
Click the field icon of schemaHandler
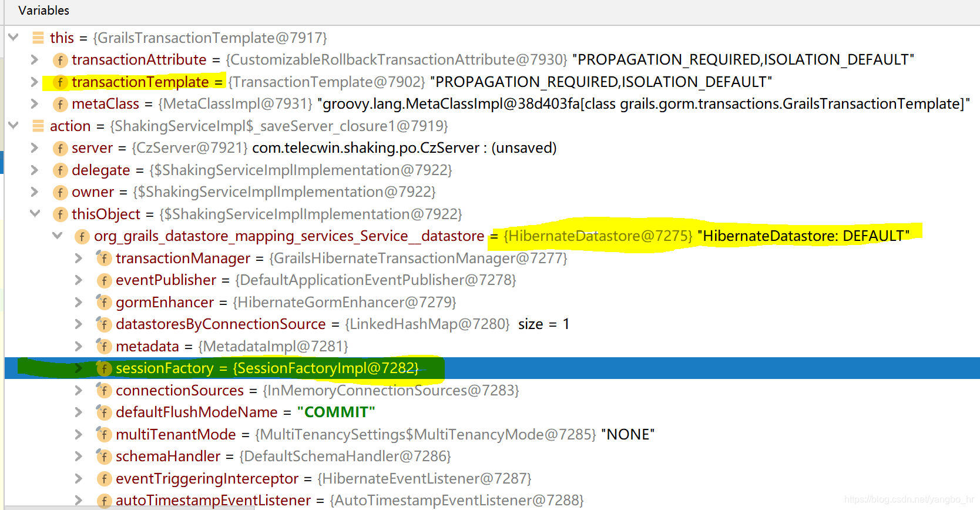point(104,457)
